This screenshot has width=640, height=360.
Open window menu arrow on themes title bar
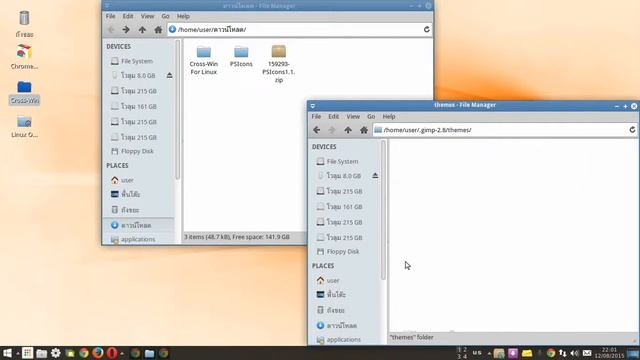(x=313, y=106)
